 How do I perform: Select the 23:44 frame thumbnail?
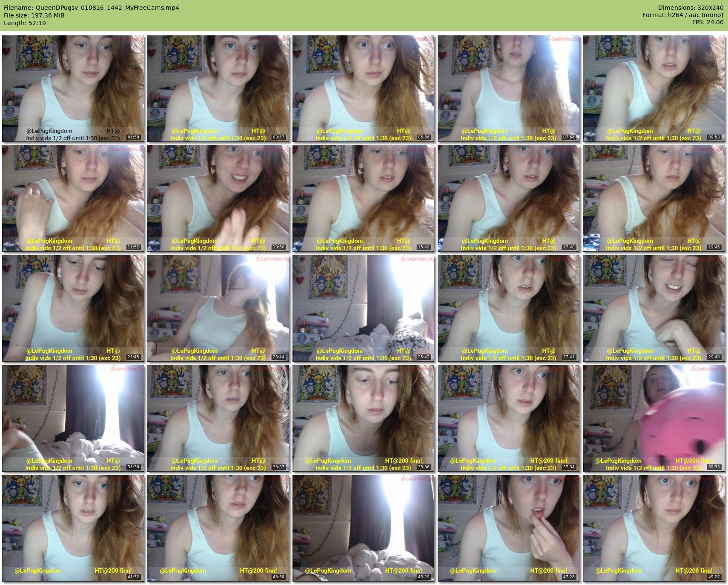click(x=218, y=308)
